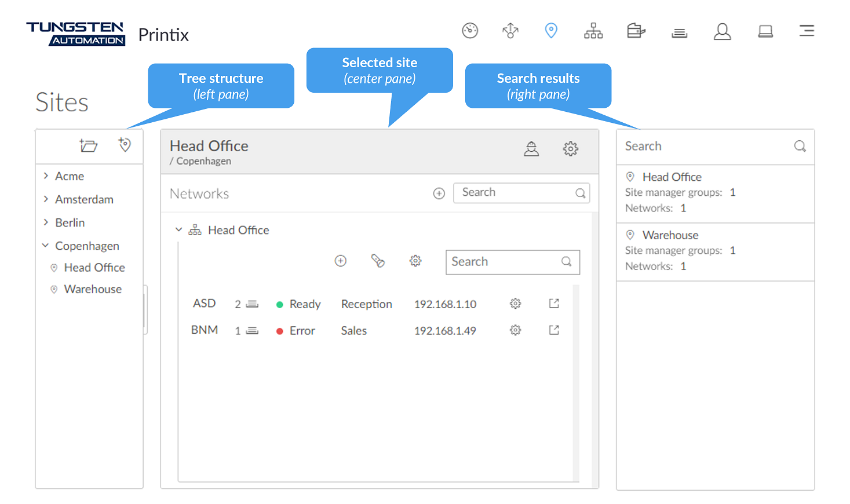Expand the Berlin folder
The height and width of the screenshot is (504, 850).
tap(46, 222)
